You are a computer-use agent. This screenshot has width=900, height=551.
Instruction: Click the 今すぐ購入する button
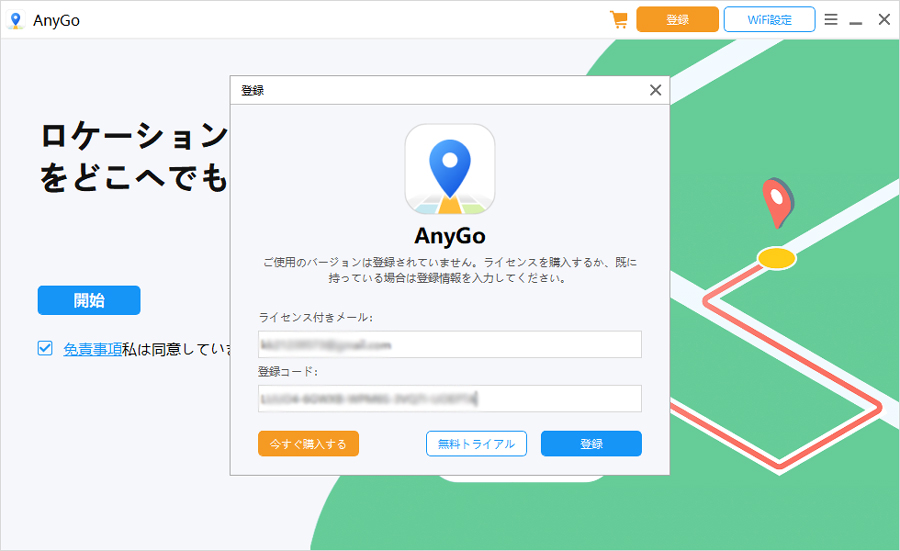click(308, 444)
